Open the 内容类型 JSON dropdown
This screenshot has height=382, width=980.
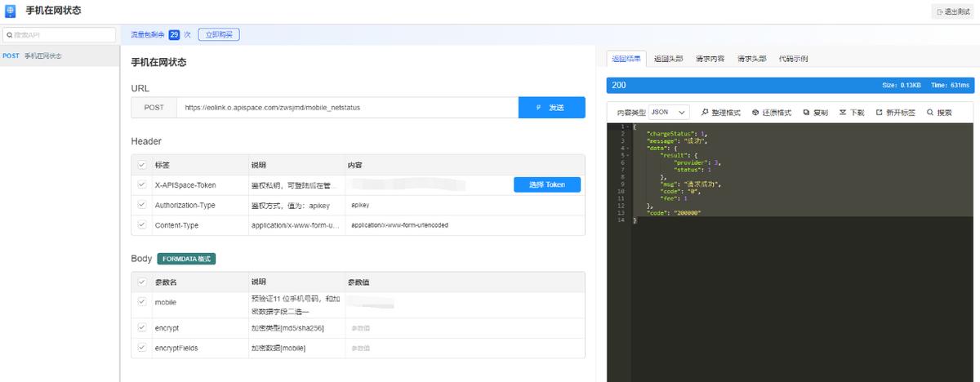pyautogui.click(x=669, y=112)
